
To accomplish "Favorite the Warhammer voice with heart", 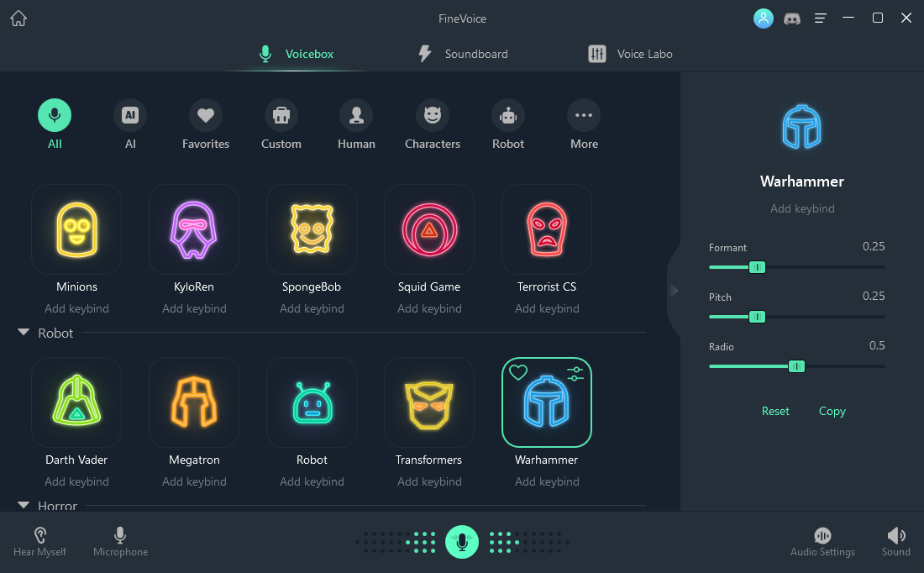I will coord(518,372).
